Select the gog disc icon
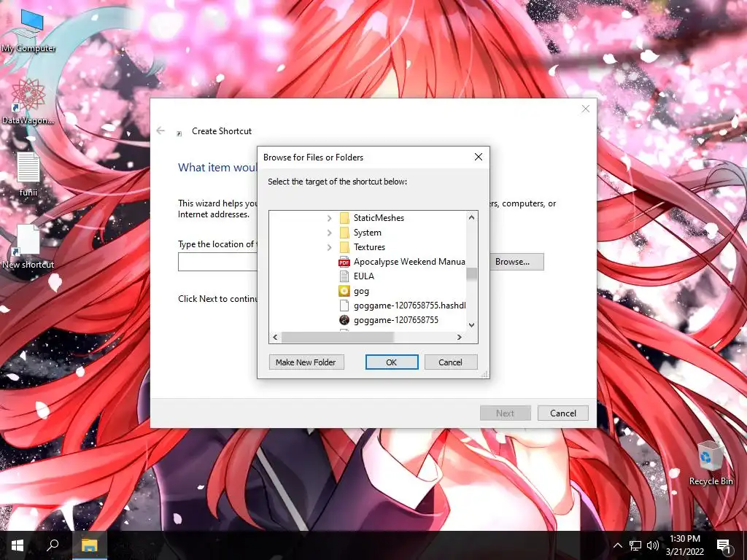Screen dimensions: 747x560 pyautogui.click(x=344, y=291)
